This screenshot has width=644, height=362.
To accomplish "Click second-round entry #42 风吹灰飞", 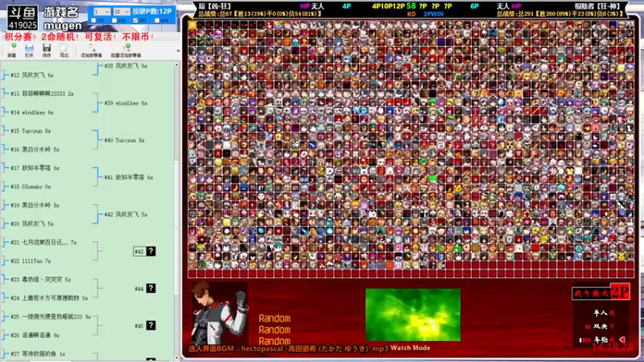I will [126, 214].
